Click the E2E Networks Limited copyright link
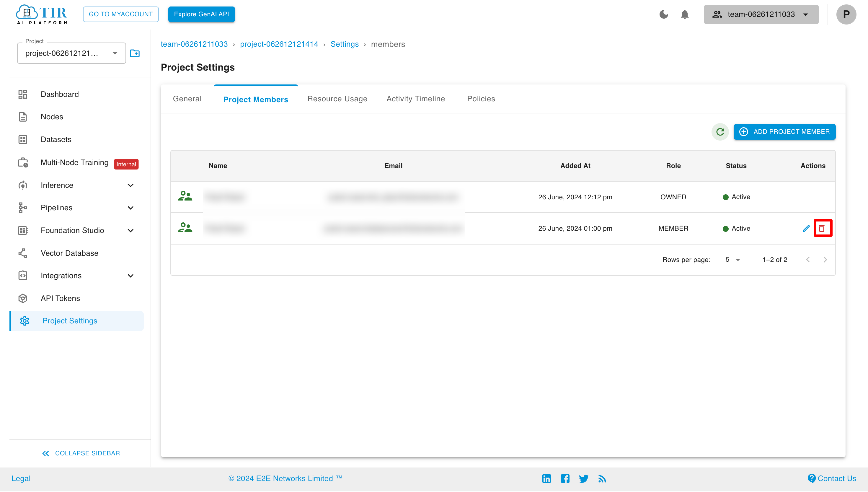 point(285,478)
